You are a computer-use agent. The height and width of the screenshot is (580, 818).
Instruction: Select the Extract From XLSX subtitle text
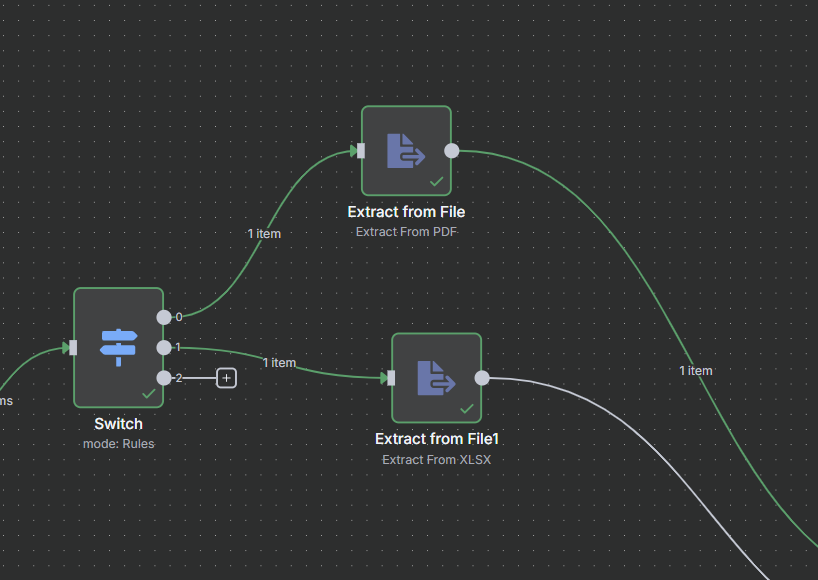tap(436, 459)
